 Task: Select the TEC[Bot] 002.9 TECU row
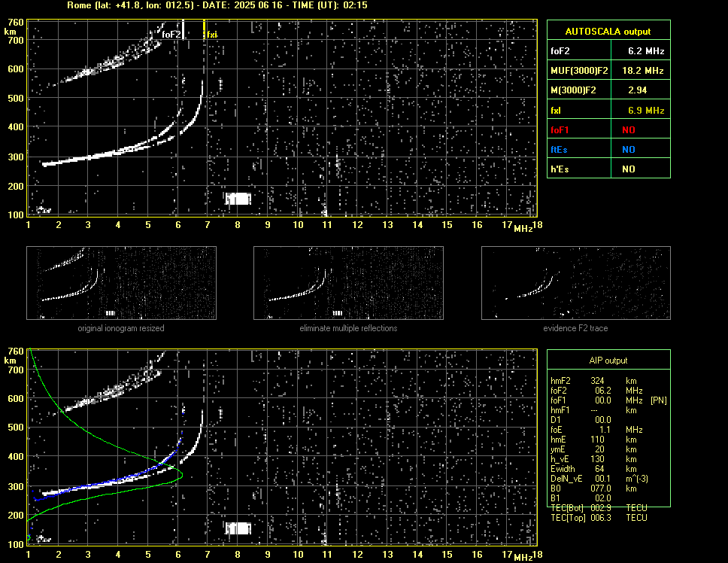click(599, 508)
